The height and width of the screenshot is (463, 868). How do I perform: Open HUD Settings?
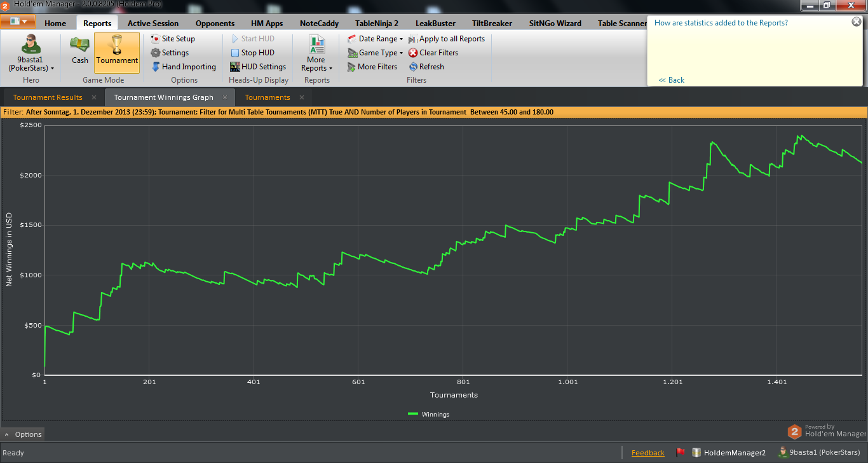(x=258, y=67)
